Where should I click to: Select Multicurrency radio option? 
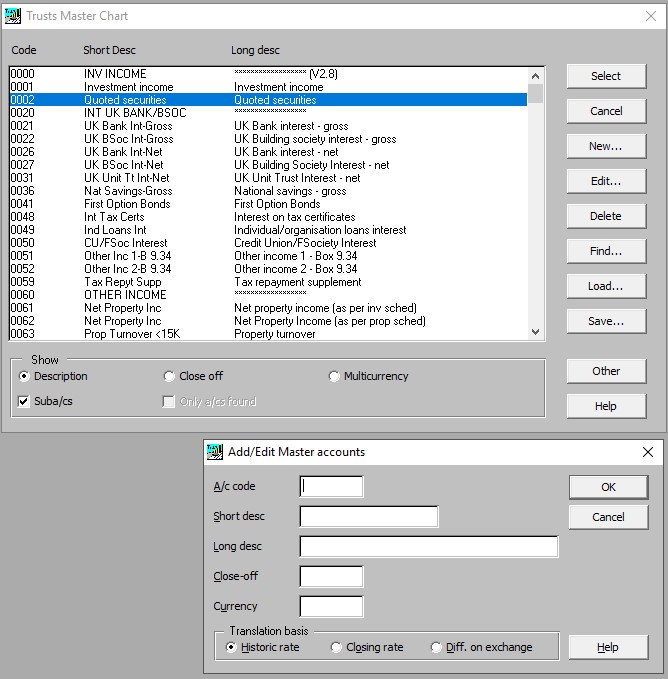[334, 377]
